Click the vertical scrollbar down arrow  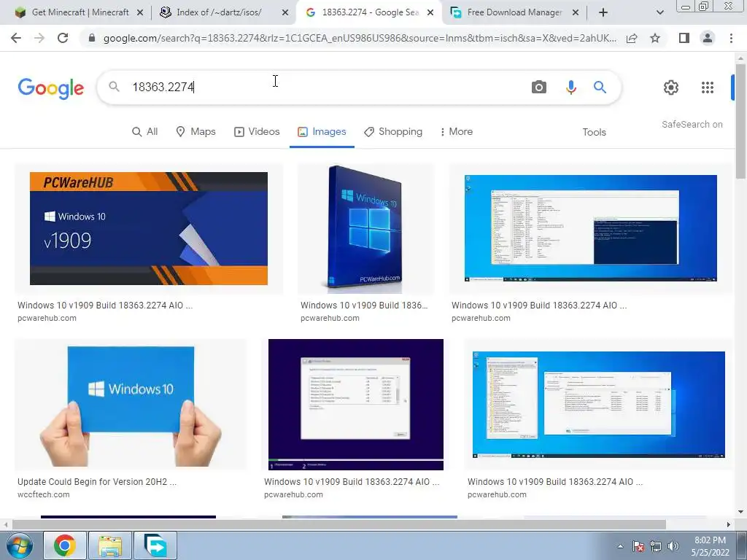point(740,512)
